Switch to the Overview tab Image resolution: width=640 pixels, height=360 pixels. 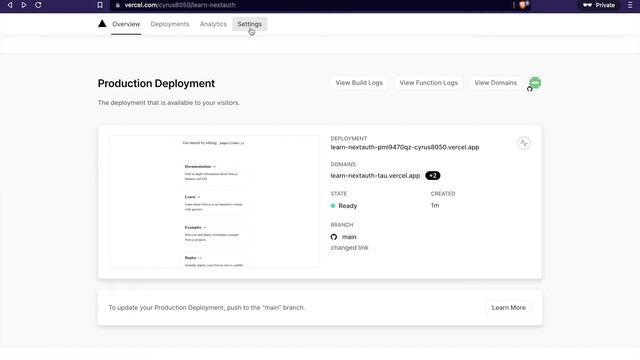126,24
